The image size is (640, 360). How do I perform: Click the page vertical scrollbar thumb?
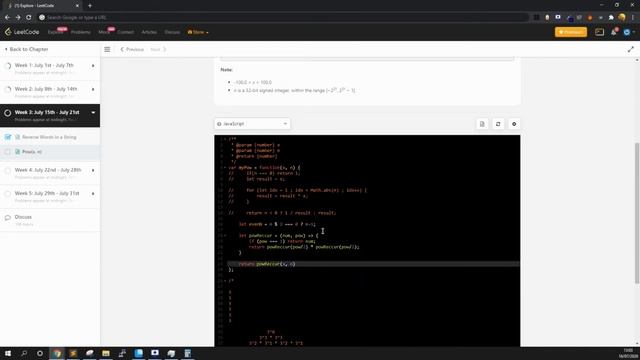coord(637,213)
